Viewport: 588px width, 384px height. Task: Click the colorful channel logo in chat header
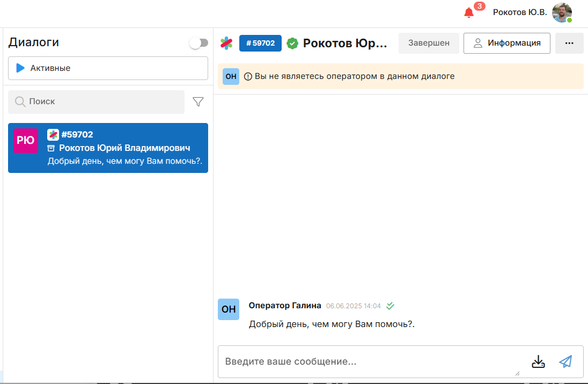point(226,43)
